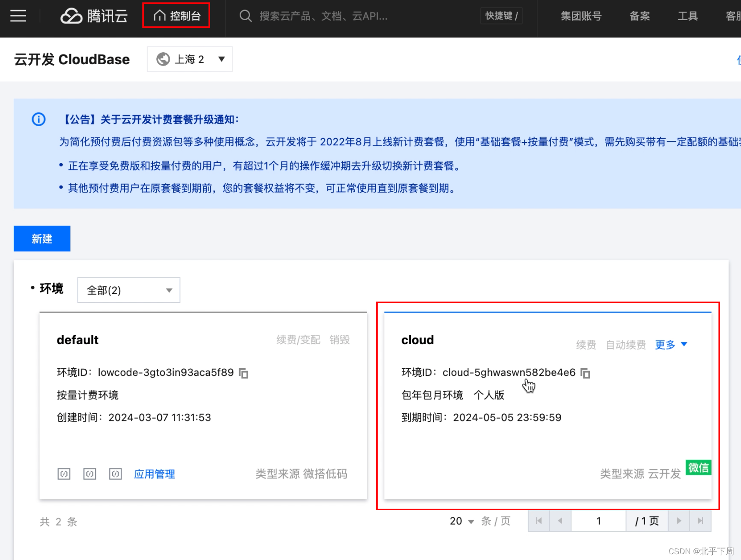Select the default environment name
This screenshot has width=741, height=560.
pos(78,340)
